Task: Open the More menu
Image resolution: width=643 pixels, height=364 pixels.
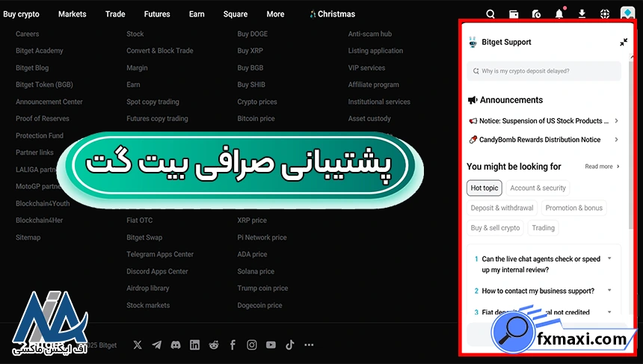Action: coord(275,14)
